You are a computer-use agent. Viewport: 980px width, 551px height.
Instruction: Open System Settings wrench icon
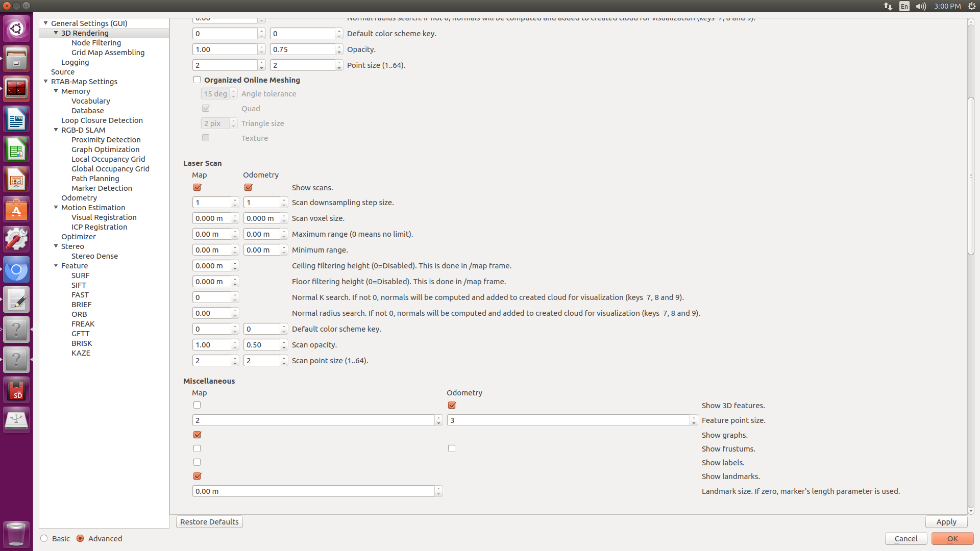coord(16,239)
